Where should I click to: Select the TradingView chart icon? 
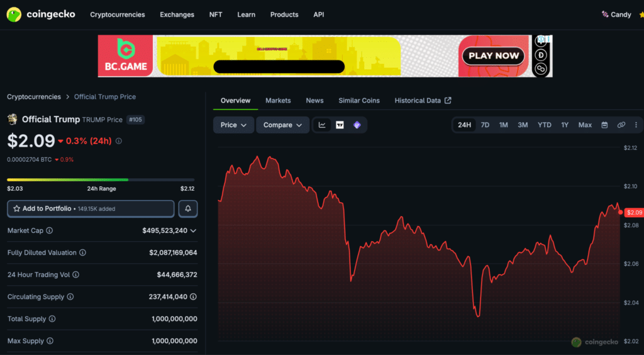click(340, 125)
